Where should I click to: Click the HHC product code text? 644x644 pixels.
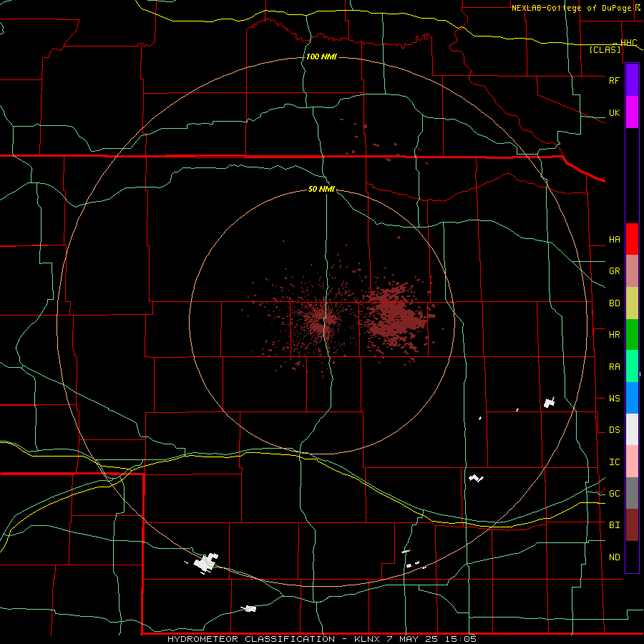point(628,42)
